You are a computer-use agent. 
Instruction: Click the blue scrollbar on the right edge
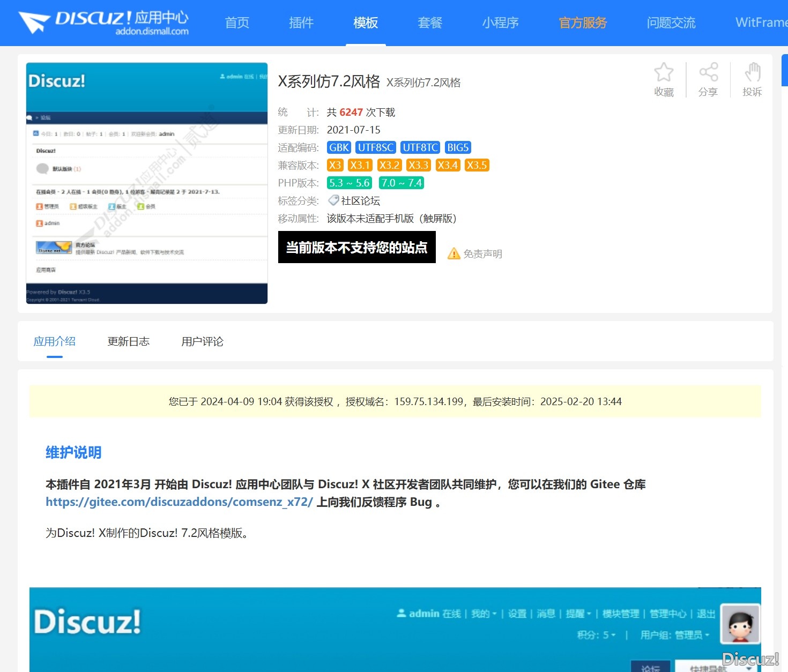pos(785,70)
